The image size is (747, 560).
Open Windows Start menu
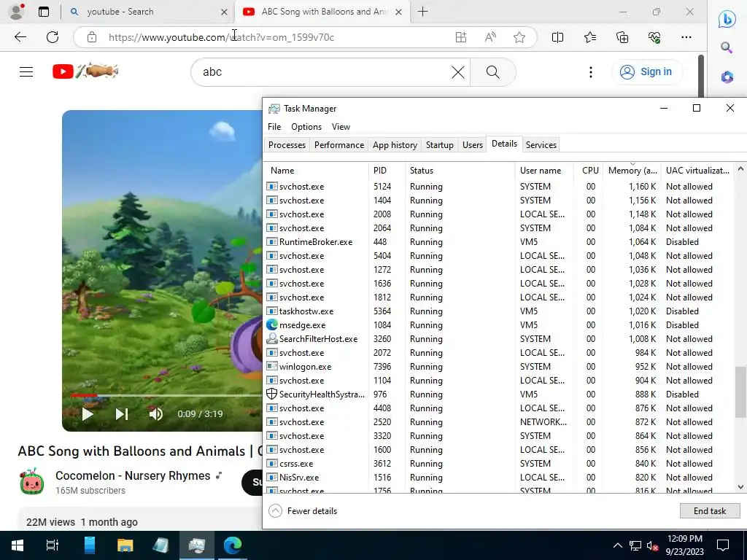click(x=18, y=545)
